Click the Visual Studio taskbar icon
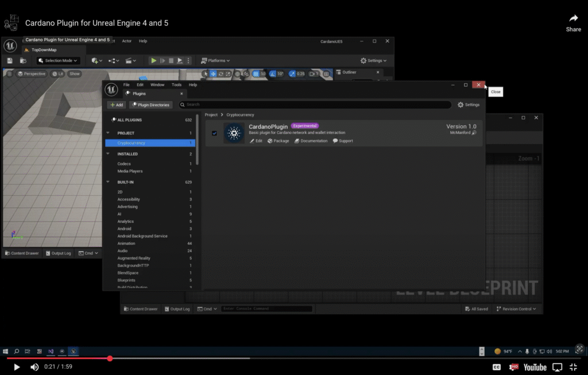 pos(51,351)
